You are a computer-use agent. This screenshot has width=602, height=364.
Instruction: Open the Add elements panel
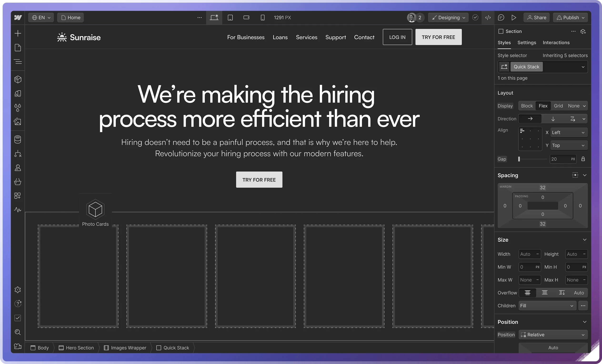18,33
